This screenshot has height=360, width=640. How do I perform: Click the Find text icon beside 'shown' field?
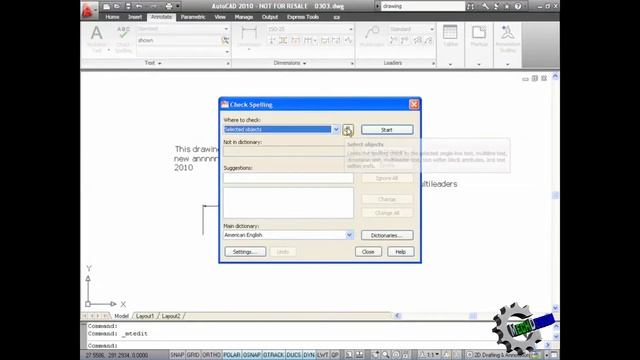[225, 40]
